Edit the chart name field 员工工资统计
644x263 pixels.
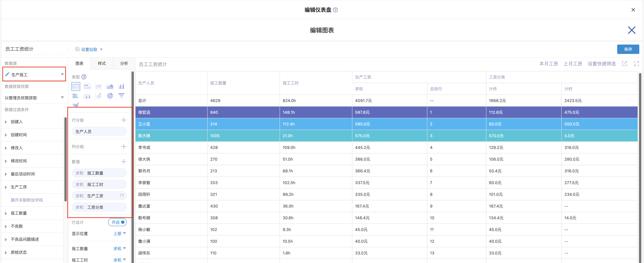coord(35,49)
